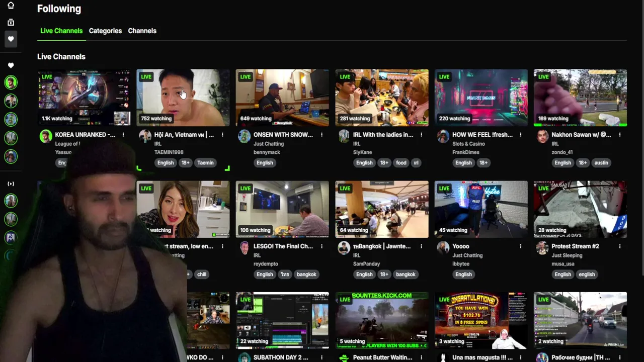644x362 pixels.
Task: Go to Home via sidebar house icon
Action: point(11,6)
